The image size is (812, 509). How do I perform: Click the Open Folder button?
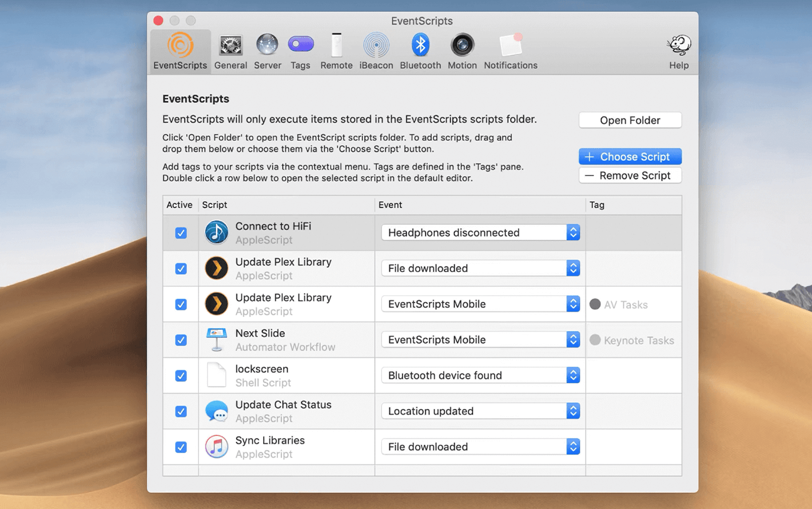(x=630, y=120)
